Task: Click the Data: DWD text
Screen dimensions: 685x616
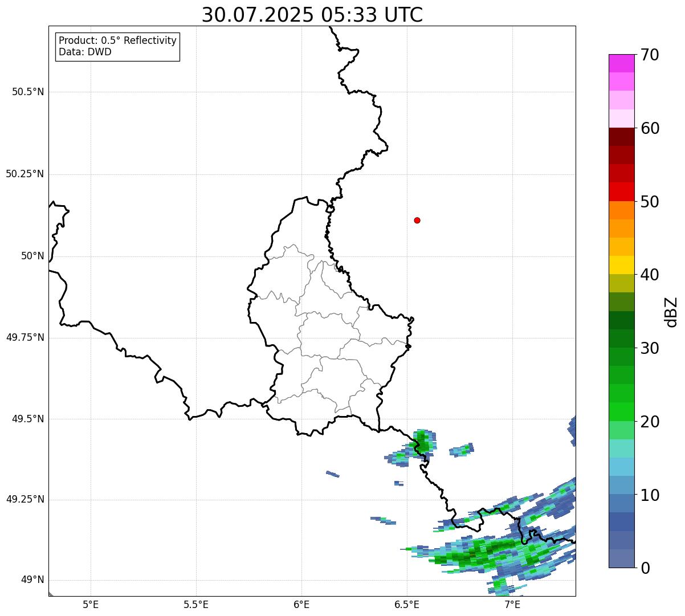Action: pos(85,52)
